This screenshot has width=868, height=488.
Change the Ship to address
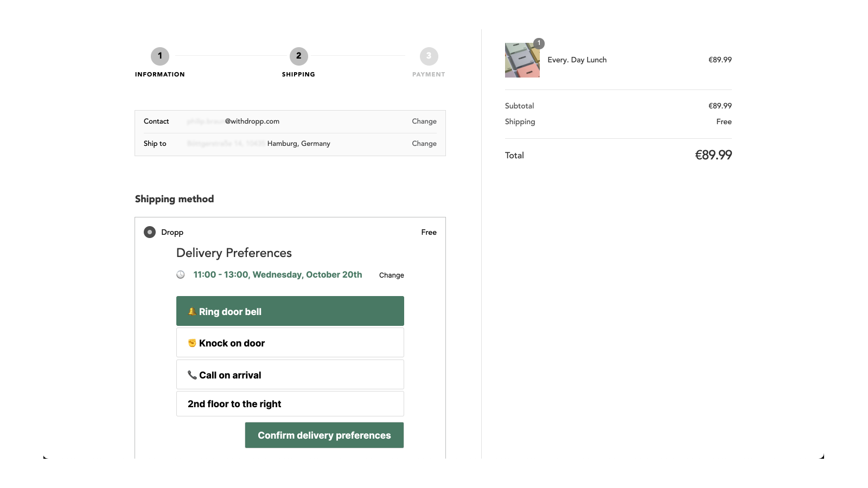tap(424, 144)
